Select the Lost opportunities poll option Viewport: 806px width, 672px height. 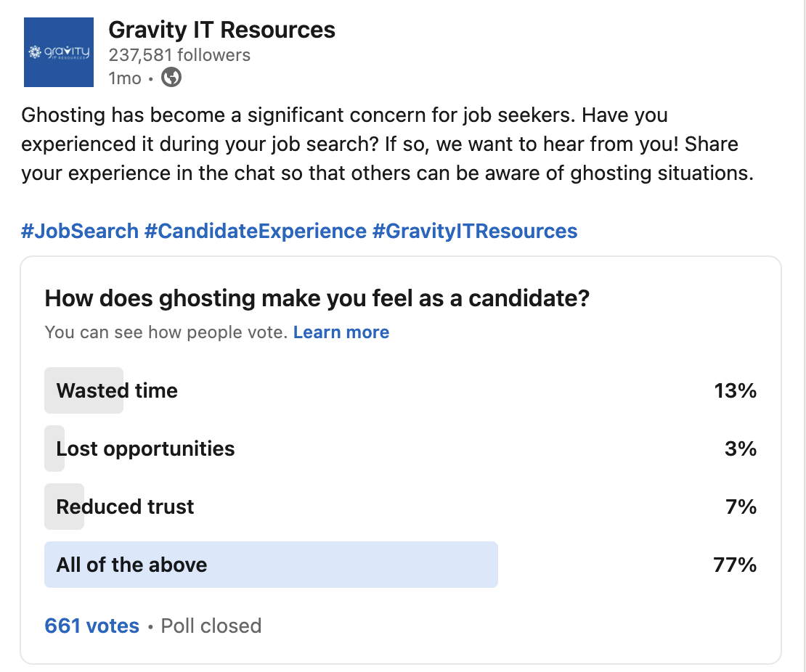400,448
